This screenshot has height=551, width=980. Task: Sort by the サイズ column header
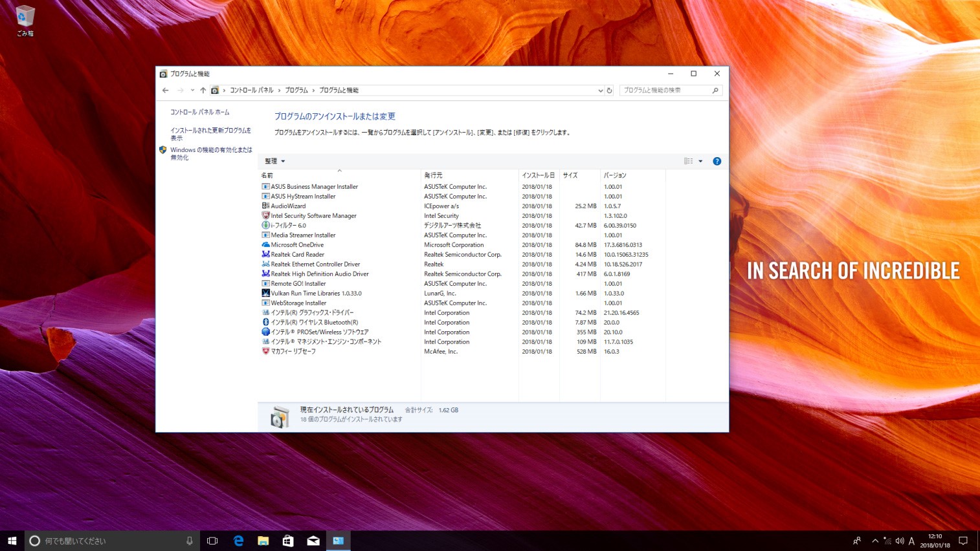coord(579,175)
